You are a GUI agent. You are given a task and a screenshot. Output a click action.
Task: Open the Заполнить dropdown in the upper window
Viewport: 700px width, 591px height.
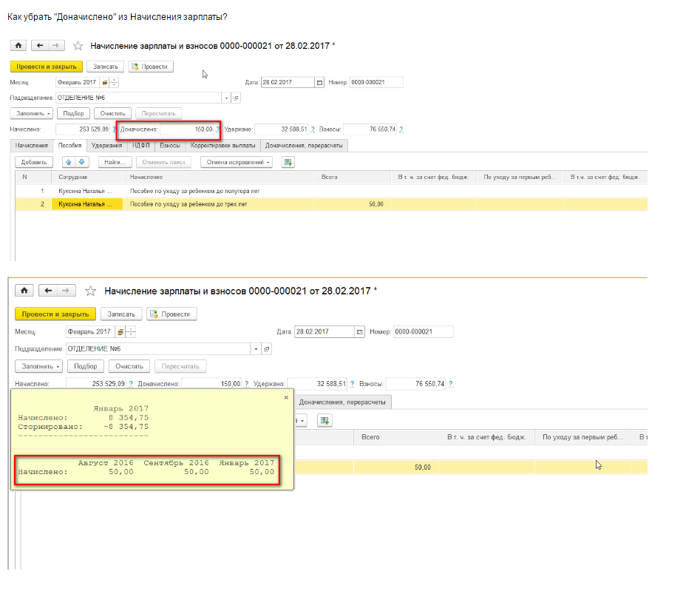[x=32, y=113]
